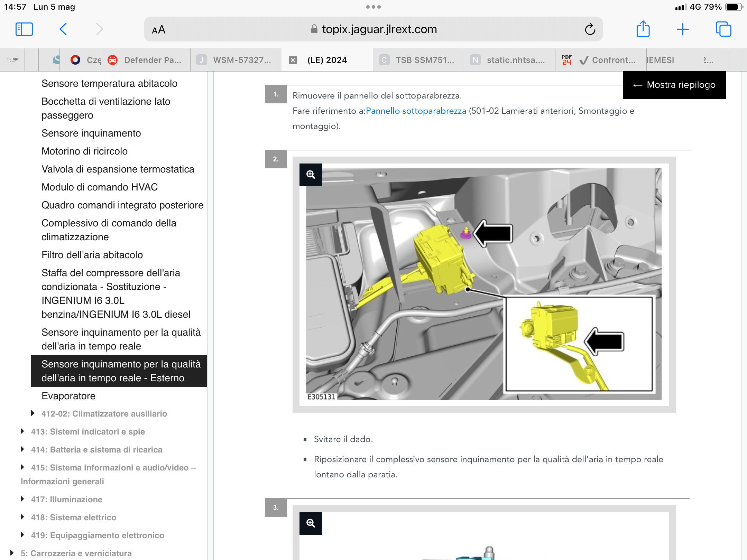Zoom the step 2 illustration with the magnifier icon
747x560 pixels.
point(311,175)
